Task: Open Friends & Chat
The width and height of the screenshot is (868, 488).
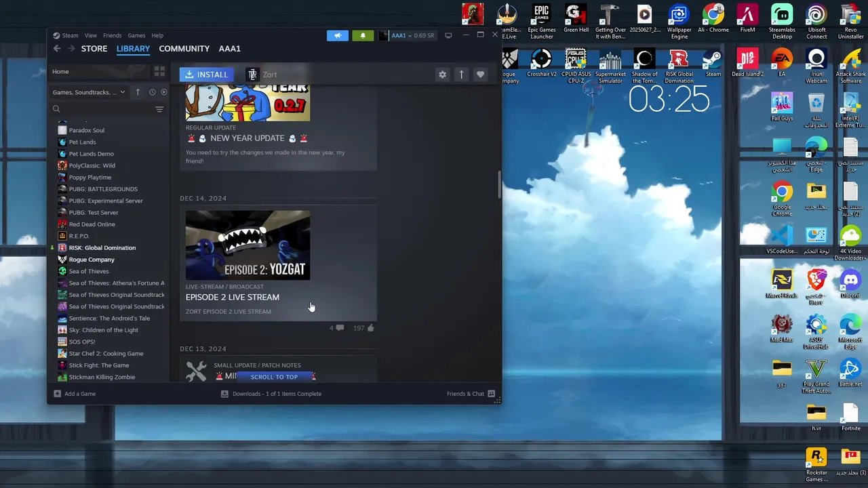Action: (x=471, y=394)
